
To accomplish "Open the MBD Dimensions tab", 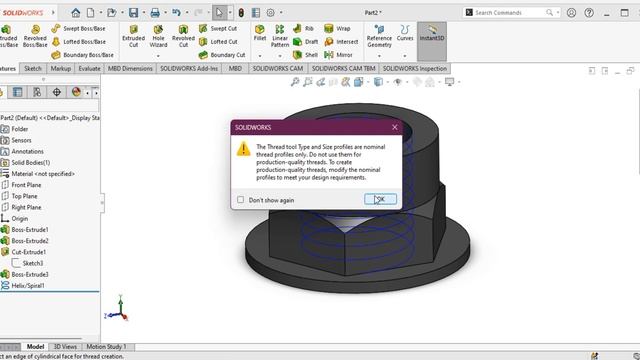I will [x=130, y=69].
